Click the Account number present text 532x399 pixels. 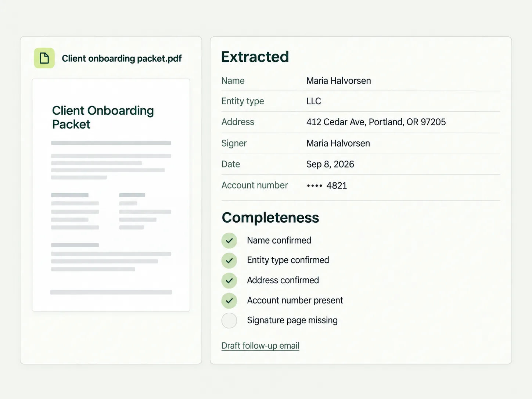pos(295,301)
